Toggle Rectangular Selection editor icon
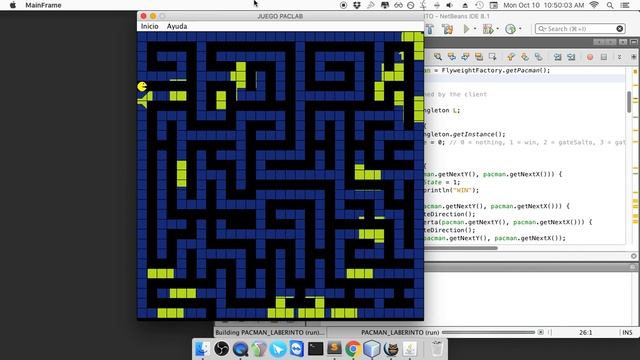Image resolution: width=640 pixels, height=360 pixels. [x=492, y=57]
